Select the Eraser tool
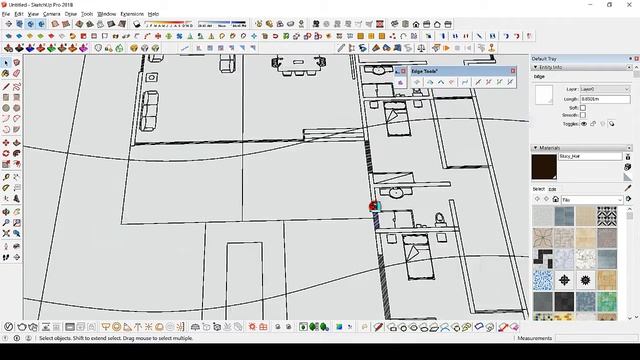Screen dimensions: 640x360 point(16,73)
